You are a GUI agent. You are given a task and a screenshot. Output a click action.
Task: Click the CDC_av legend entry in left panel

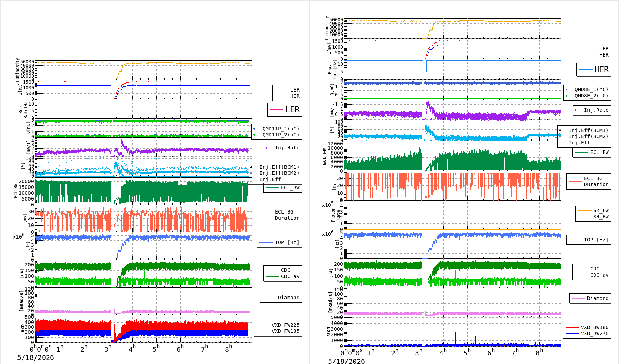pos(290,276)
